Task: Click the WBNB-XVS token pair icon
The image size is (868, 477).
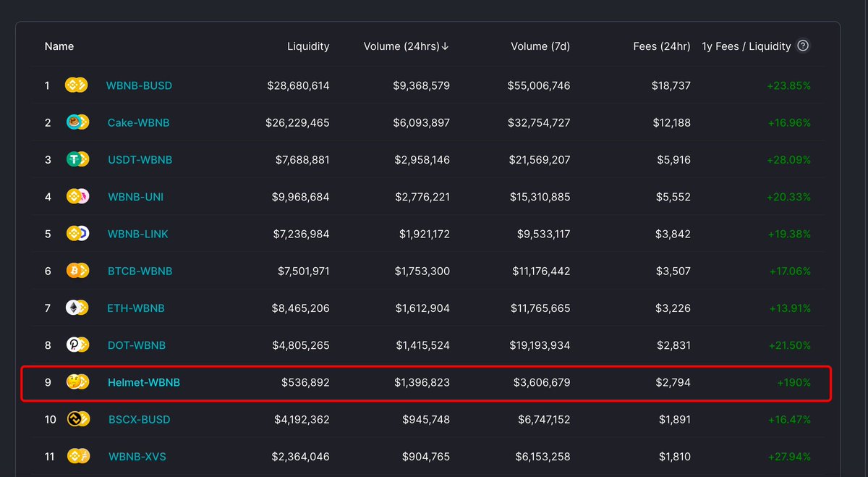Action: point(77,457)
